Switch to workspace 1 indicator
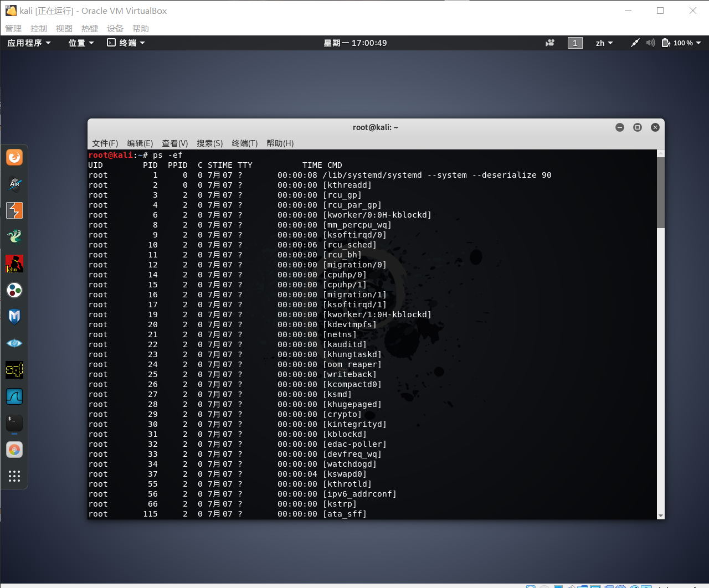 click(575, 43)
